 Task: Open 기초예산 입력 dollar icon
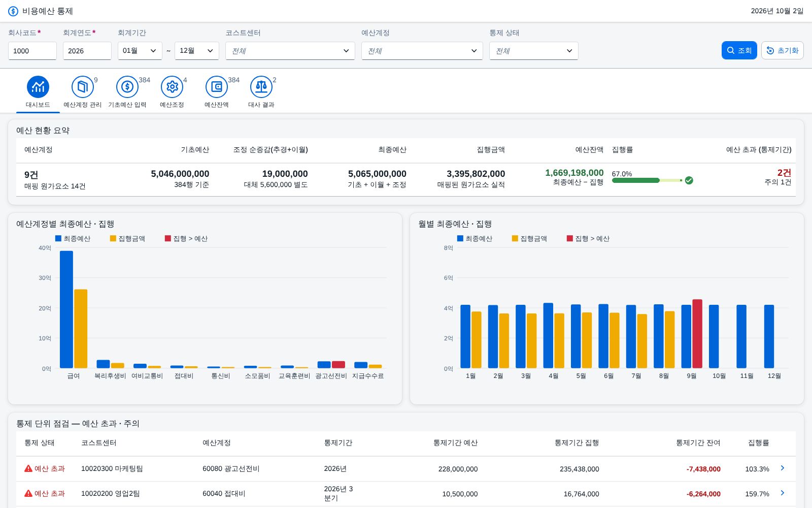coord(127,87)
